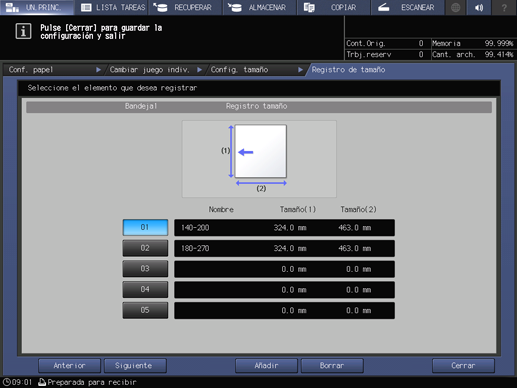
Task: Select size registration slot 02
Action: [145, 248]
